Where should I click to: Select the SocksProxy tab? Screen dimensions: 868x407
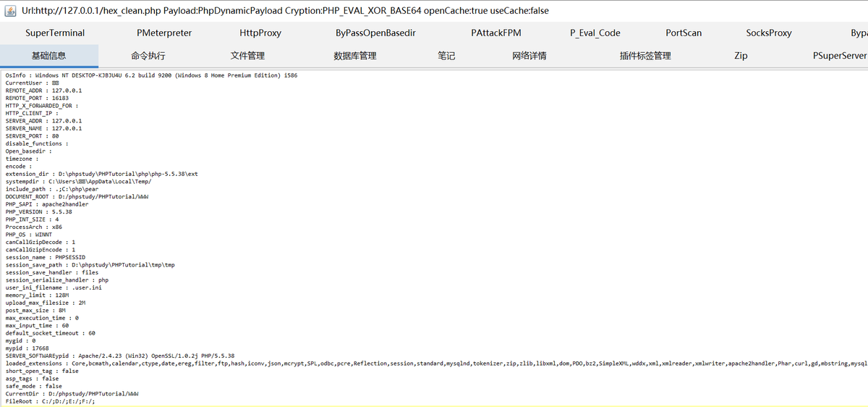click(x=769, y=33)
